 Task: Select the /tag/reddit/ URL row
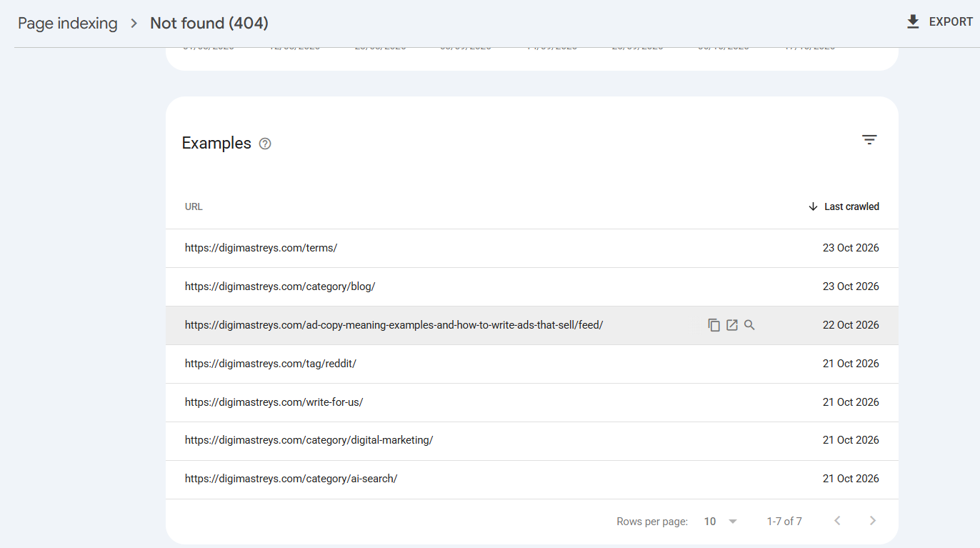(532, 364)
